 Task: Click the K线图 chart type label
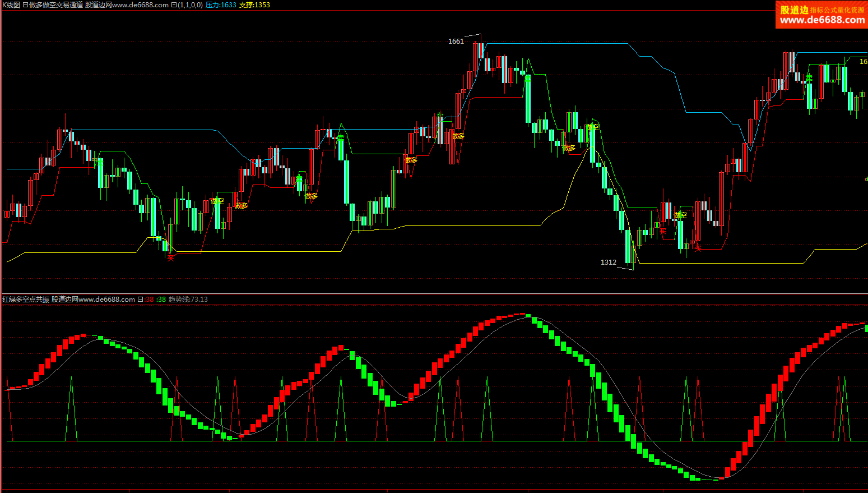[11, 5]
